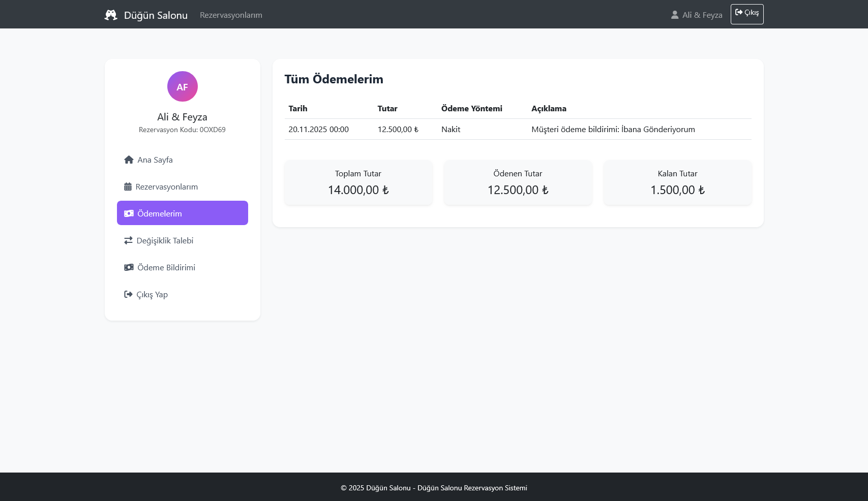The height and width of the screenshot is (501, 868).
Task: Click the Toplam Tutar summary card
Action: point(358,182)
